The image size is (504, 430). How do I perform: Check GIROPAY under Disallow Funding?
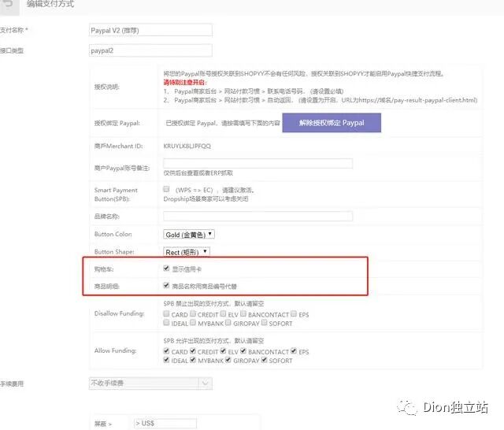tap(228, 323)
